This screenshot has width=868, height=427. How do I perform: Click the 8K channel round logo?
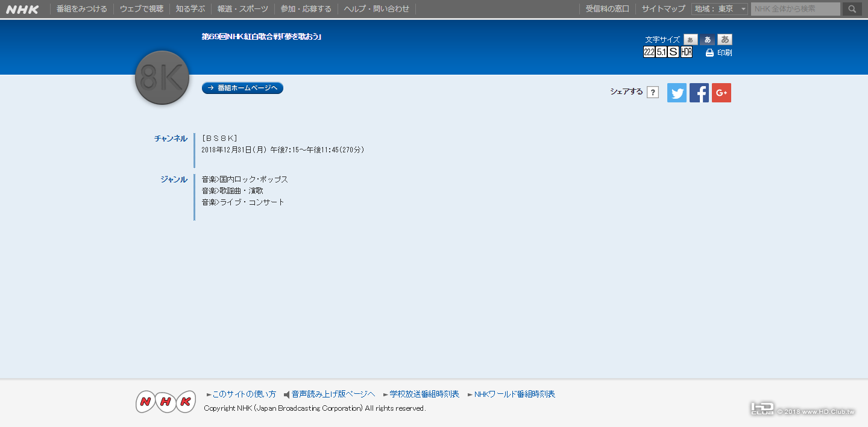tap(162, 77)
